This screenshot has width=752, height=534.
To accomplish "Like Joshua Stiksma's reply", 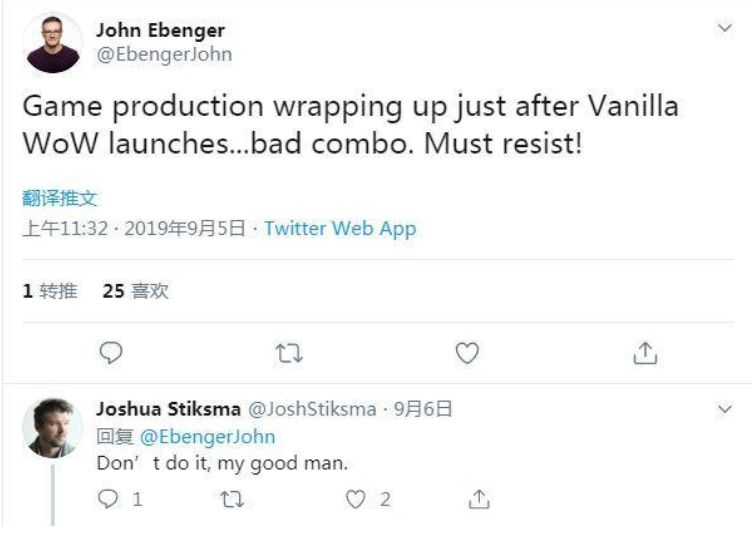I will pyautogui.click(x=355, y=498).
